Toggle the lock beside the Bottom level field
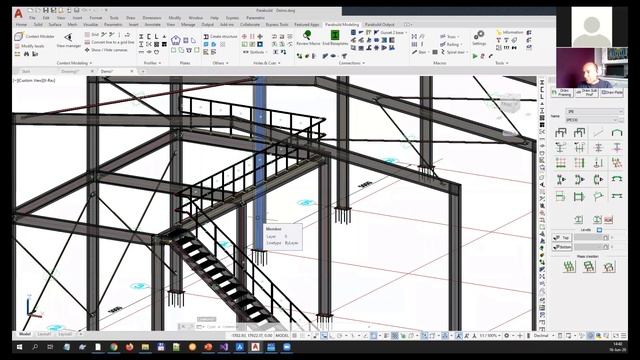 point(606,247)
